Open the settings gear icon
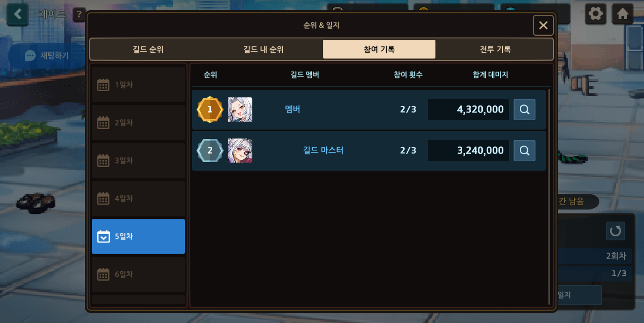Viewport: 644px width, 323px height. (596, 14)
